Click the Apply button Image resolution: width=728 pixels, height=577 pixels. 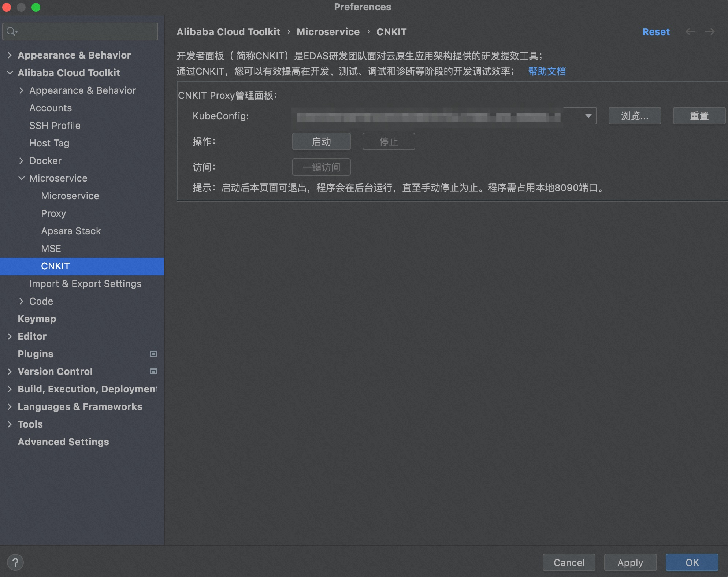[630, 562]
